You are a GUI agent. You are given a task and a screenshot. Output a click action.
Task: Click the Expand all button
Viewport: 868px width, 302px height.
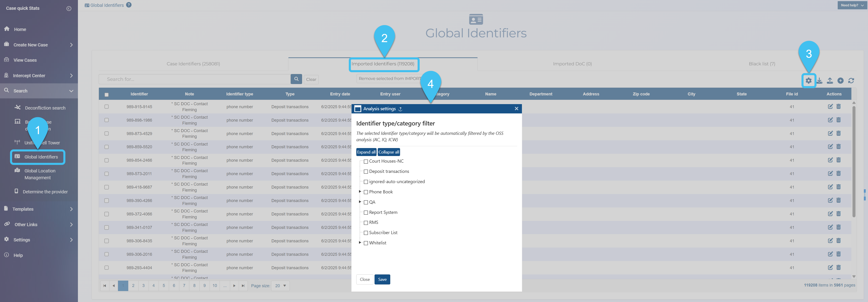click(366, 152)
